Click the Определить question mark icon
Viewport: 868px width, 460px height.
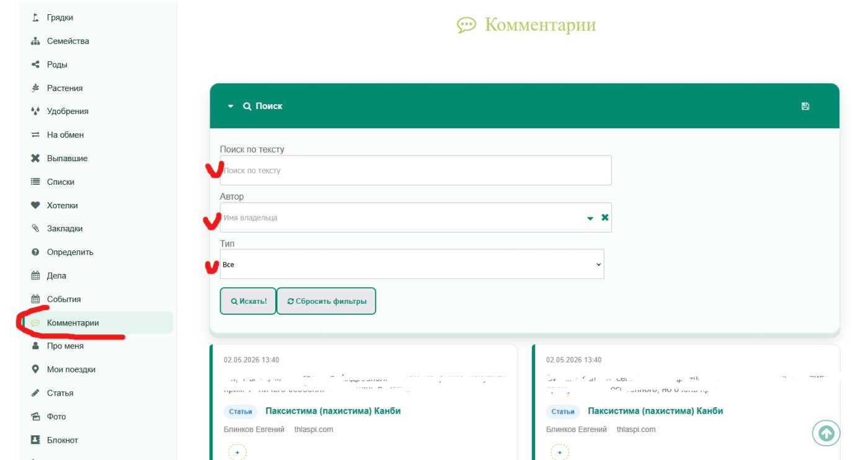click(x=35, y=252)
